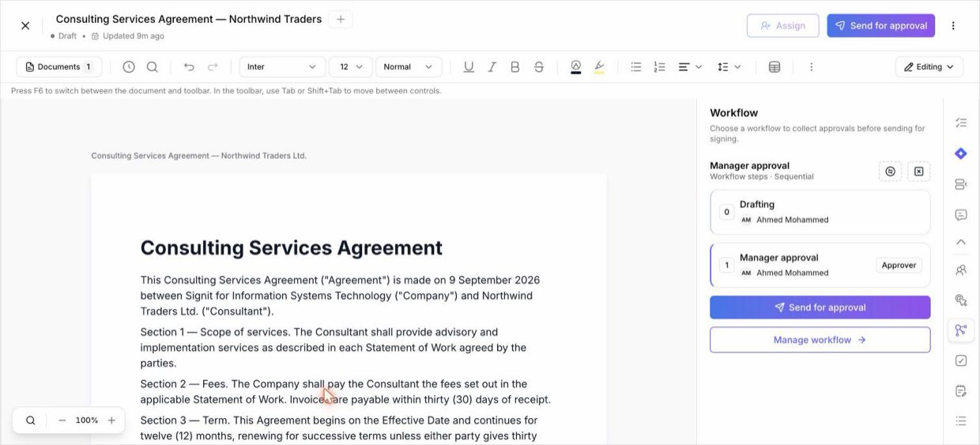Insert a numbered list
This screenshot has width=980, height=445.
[x=660, y=67]
